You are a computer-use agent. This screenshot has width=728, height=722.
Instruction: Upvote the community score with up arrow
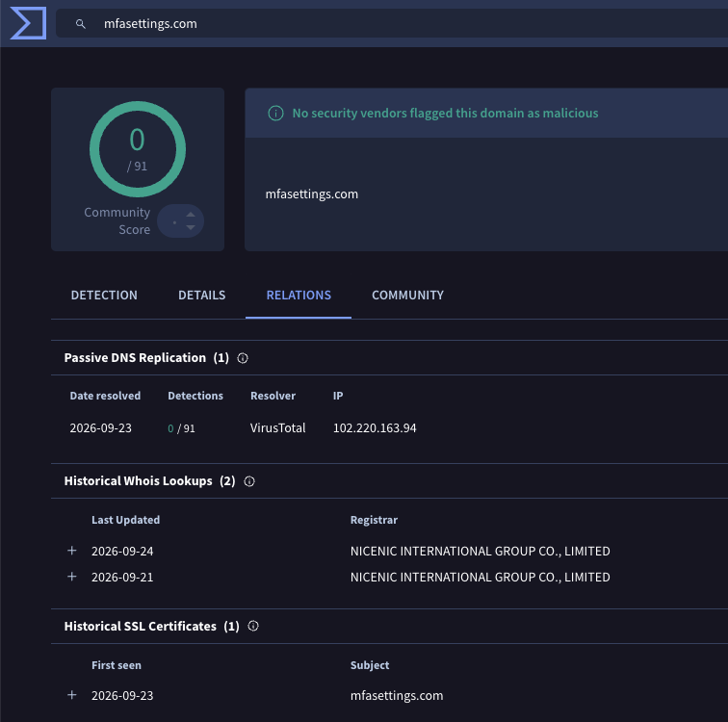point(191,215)
